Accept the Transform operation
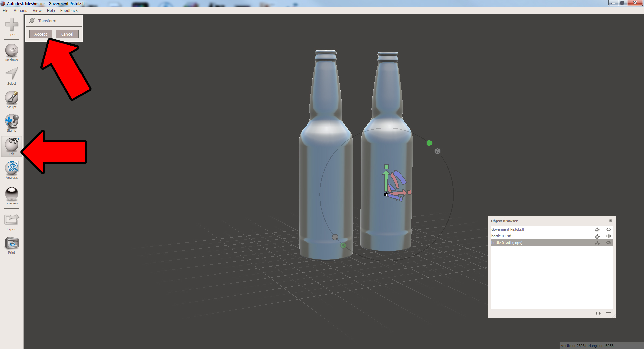Viewport: 644px width, 349px height. (x=41, y=34)
